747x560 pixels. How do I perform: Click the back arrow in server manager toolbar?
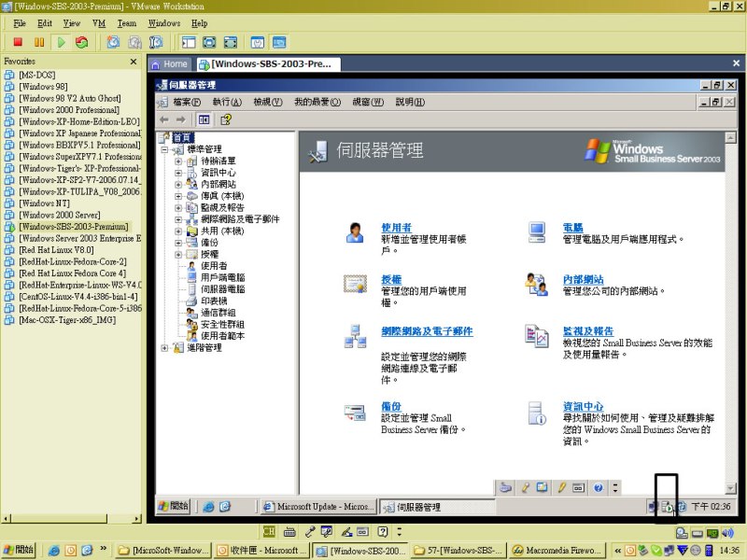coord(164,119)
